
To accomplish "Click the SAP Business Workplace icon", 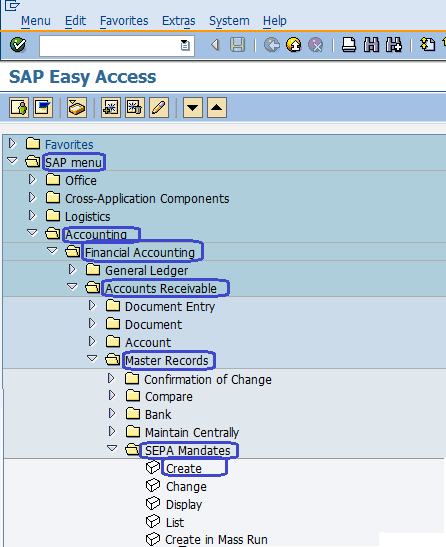I will [77, 107].
